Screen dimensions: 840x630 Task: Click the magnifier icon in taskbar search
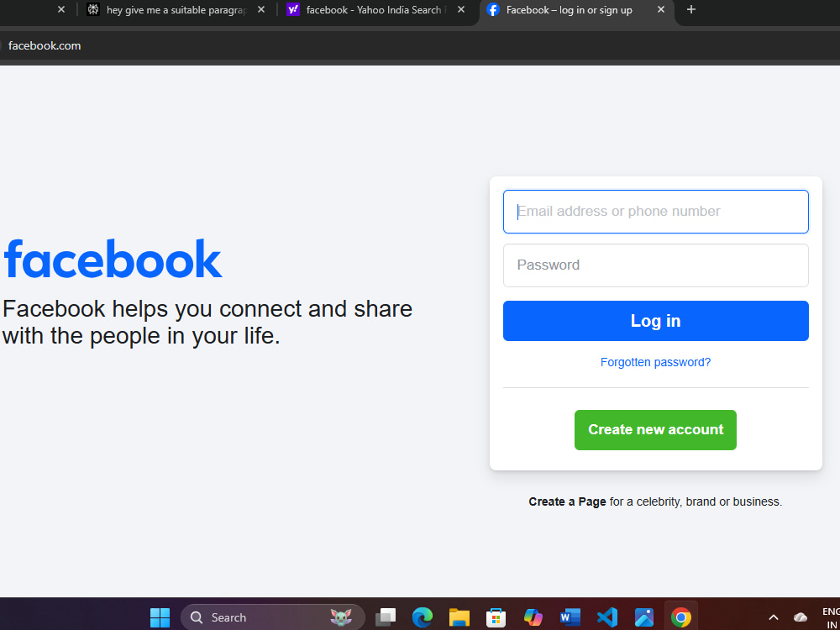click(197, 617)
